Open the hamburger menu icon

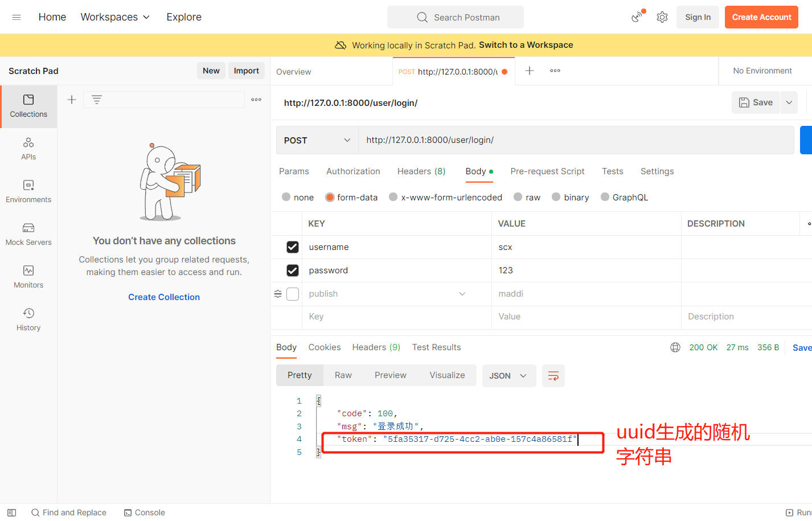[x=17, y=17]
